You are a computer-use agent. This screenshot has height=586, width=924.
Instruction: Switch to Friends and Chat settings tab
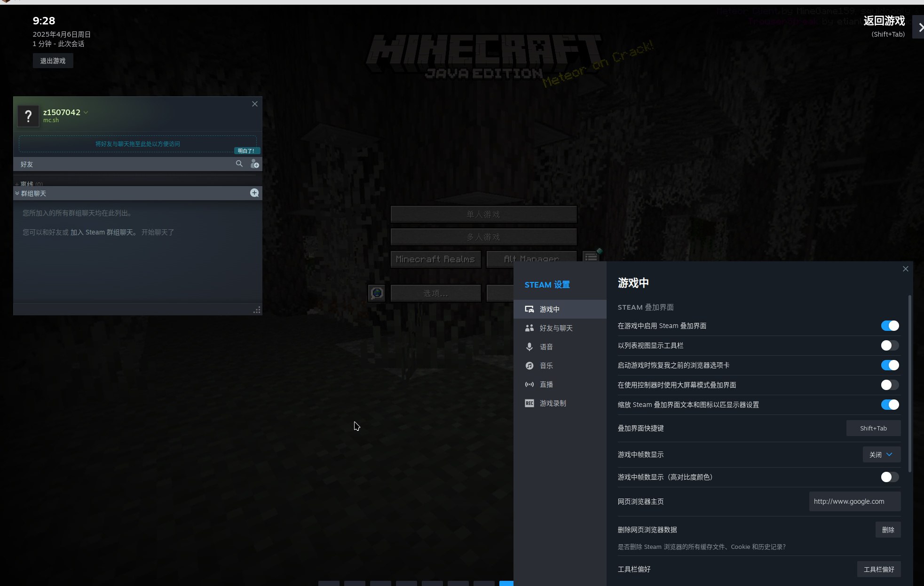click(555, 328)
